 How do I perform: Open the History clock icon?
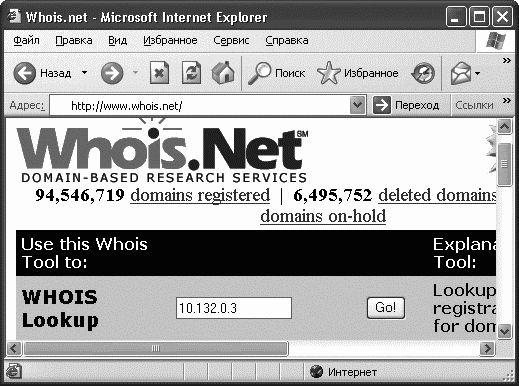(423, 73)
